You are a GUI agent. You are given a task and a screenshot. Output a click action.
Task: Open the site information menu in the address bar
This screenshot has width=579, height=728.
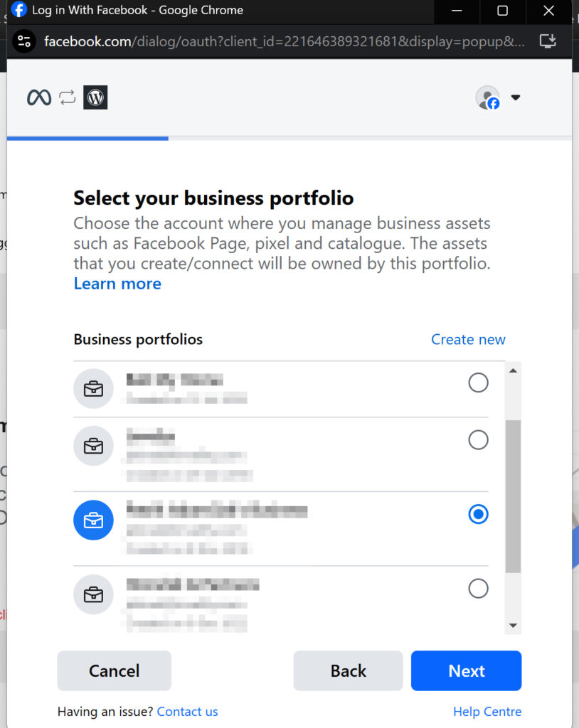(23, 41)
